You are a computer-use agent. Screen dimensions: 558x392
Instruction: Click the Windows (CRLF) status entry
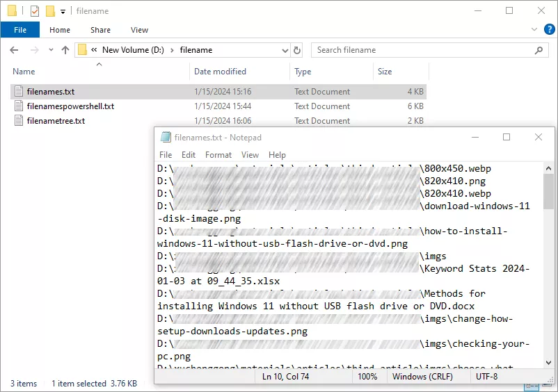(422, 377)
